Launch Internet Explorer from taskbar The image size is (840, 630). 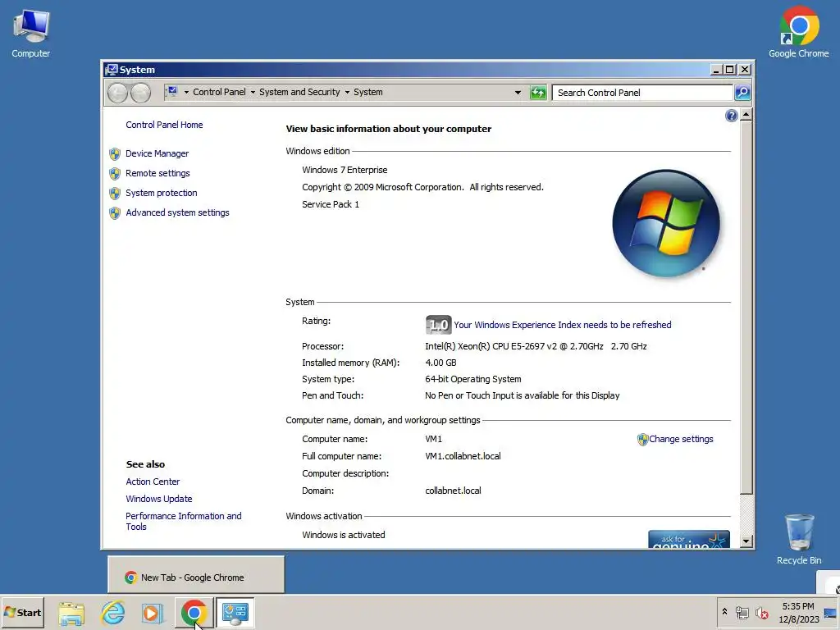tap(112, 613)
